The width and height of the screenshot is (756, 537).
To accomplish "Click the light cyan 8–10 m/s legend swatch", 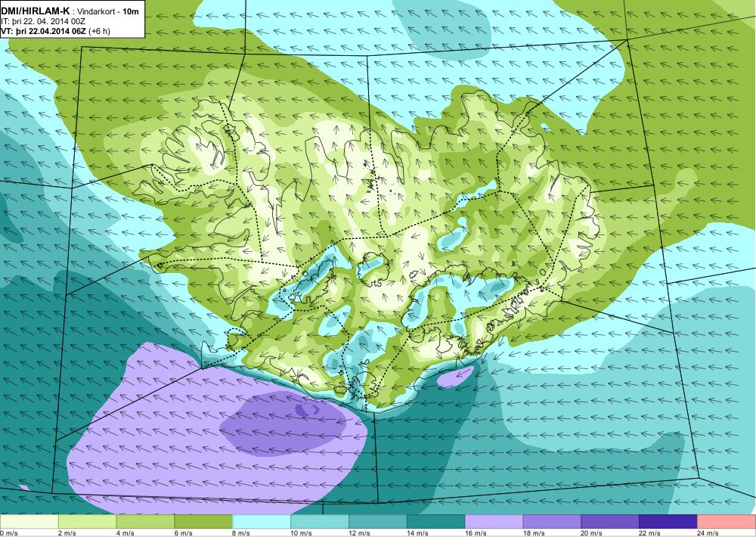I will tap(262, 522).
